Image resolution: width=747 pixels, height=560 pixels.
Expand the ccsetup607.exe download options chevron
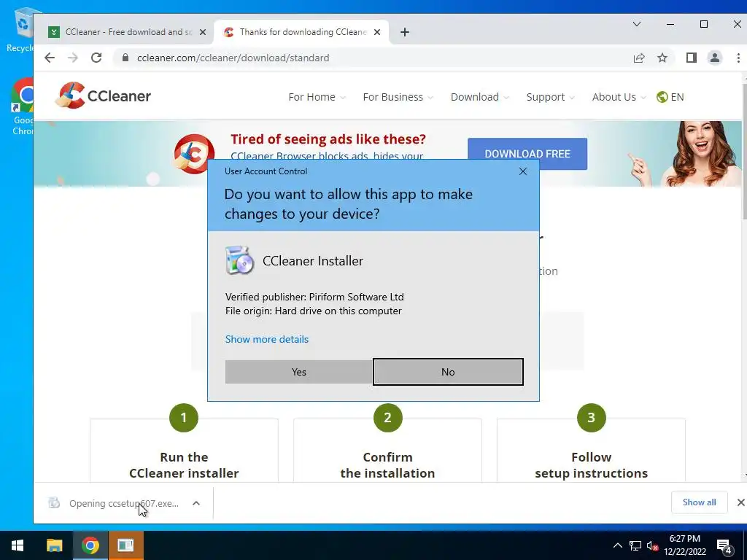coord(196,503)
